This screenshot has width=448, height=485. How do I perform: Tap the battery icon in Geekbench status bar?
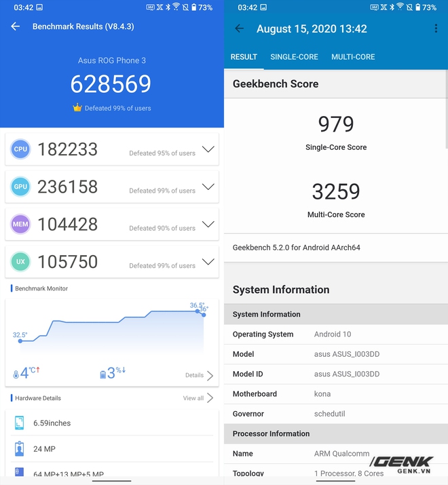(418, 7)
